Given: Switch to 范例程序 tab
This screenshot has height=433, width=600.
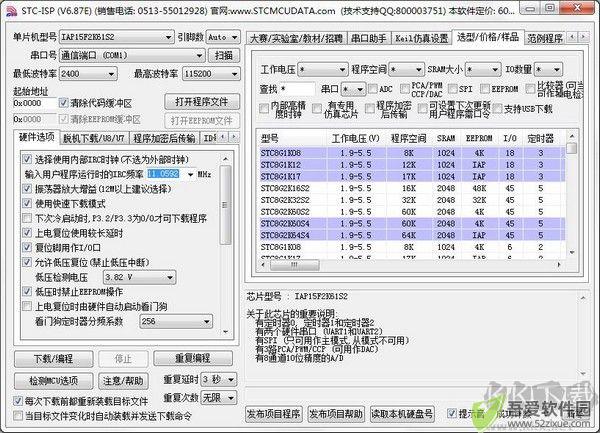Looking at the screenshot, I should (545, 38).
